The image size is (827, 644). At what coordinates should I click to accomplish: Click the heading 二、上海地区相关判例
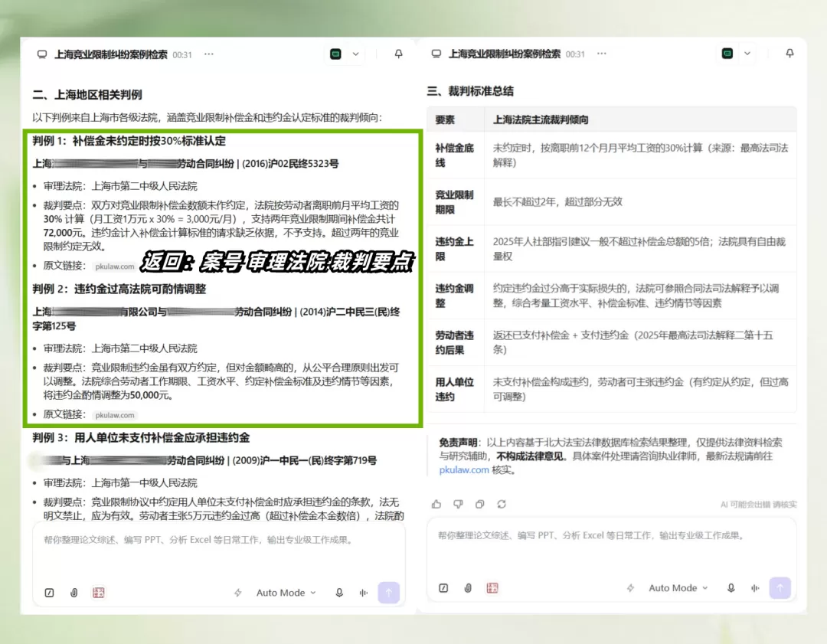pyautogui.click(x=87, y=95)
